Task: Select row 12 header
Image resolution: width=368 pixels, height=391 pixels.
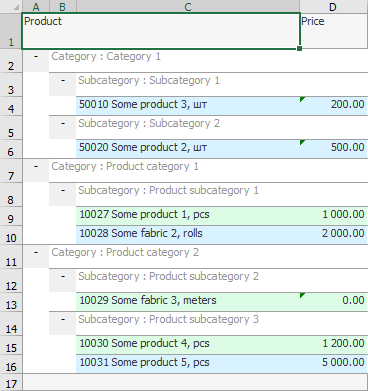Action: pos(11,281)
